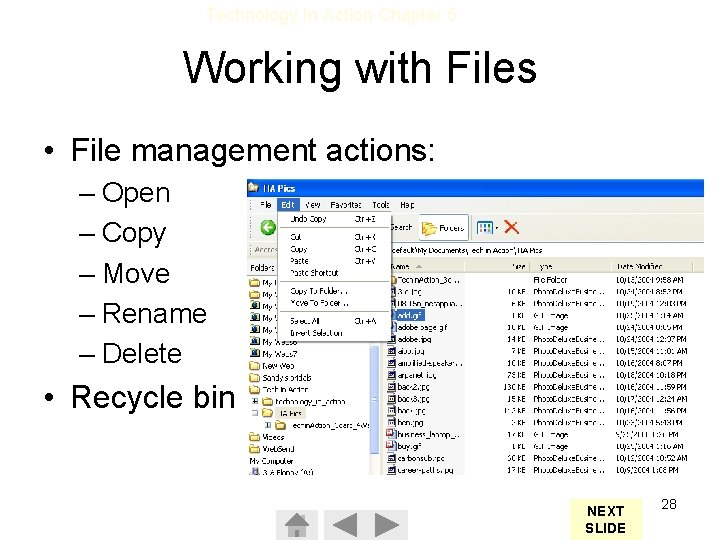720x540 pixels.
Task: Click the WebSend folder icon
Action: (254, 449)
